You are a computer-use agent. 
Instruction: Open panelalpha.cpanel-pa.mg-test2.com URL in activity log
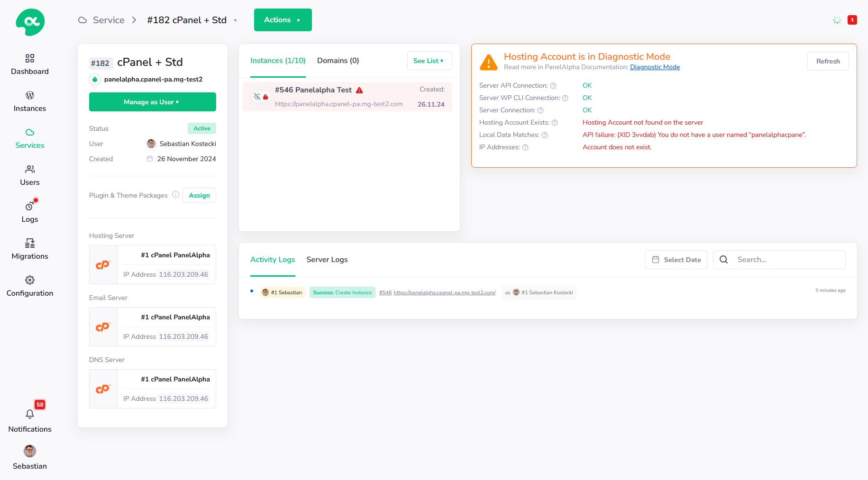(x=445, y=293)
